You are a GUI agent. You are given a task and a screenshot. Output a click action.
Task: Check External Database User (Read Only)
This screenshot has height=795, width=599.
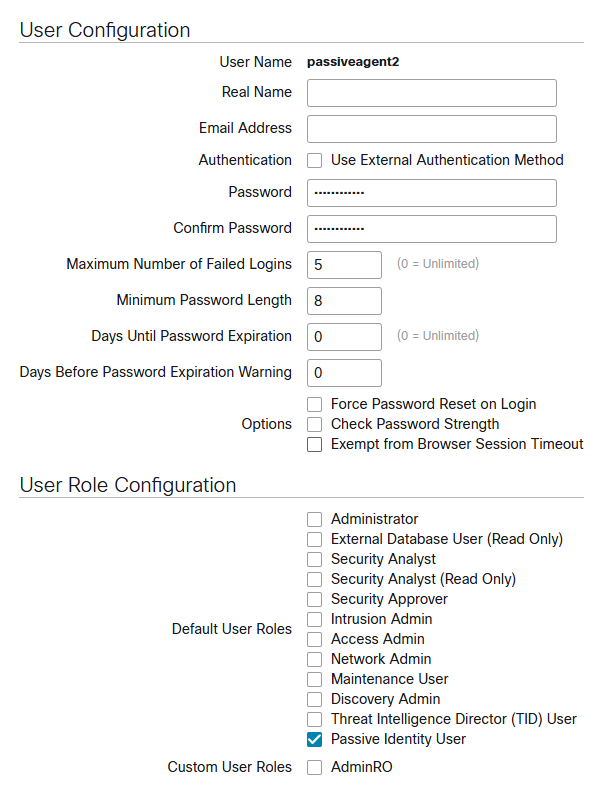314,539
